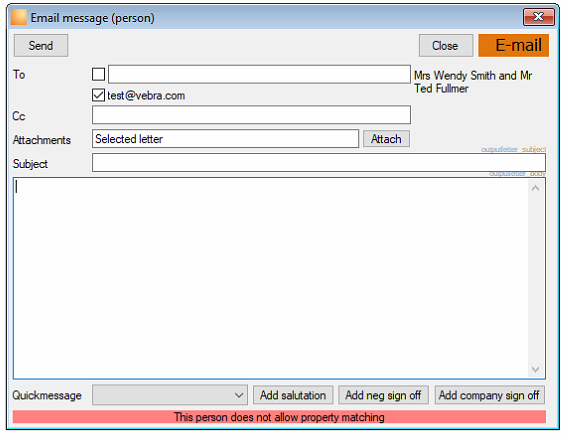Click into the Subject input field
The image size is (565, 437).
tap(319, 162)
